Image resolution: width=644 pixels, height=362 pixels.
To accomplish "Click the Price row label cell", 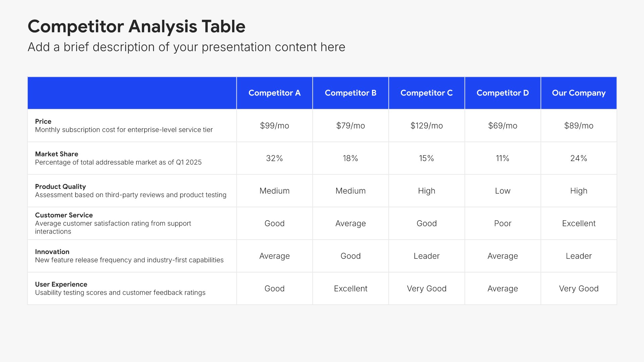I will coord(132,126).
